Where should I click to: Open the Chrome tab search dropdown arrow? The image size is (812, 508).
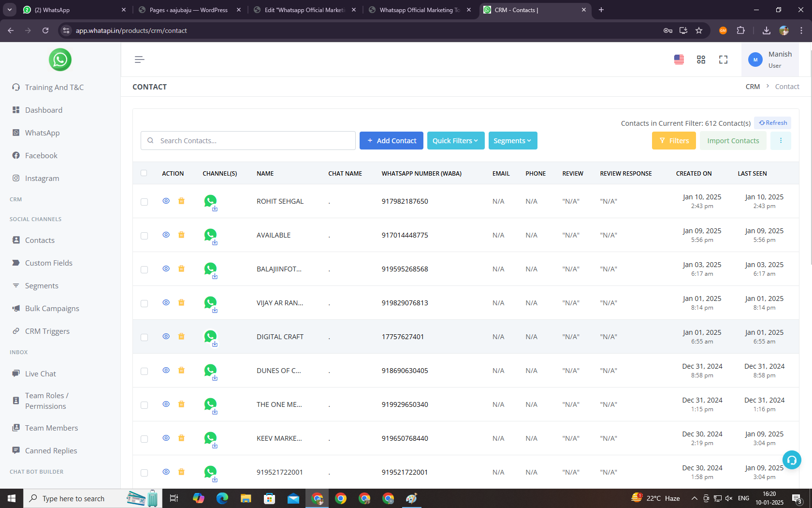10,10
